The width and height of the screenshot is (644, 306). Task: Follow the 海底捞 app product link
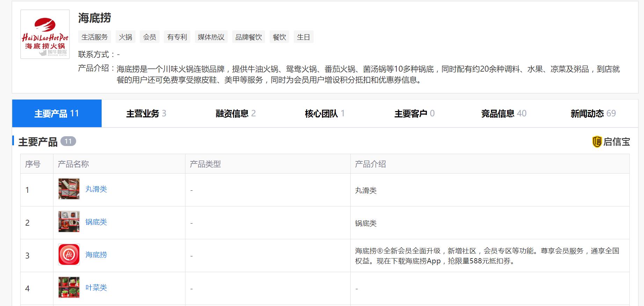[96, 255]
